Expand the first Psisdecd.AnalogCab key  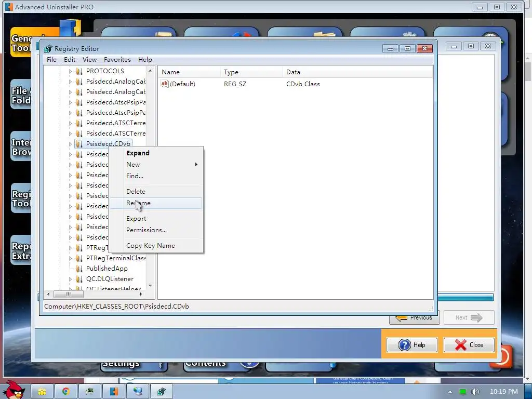tap(70, 82)
